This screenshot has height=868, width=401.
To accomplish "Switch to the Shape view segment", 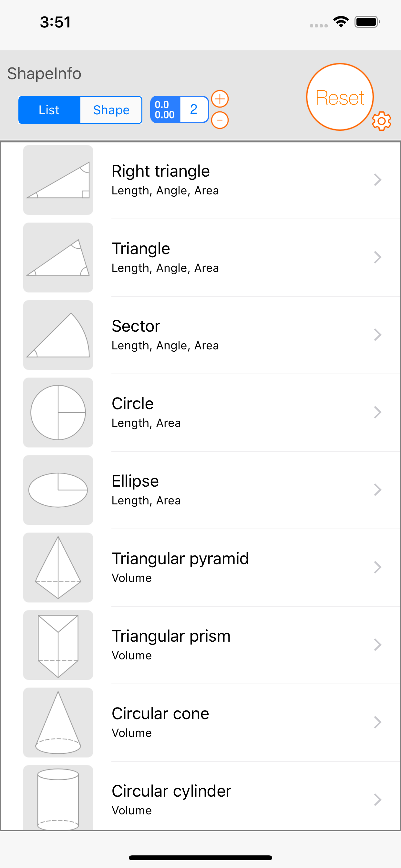I will 111,110.
